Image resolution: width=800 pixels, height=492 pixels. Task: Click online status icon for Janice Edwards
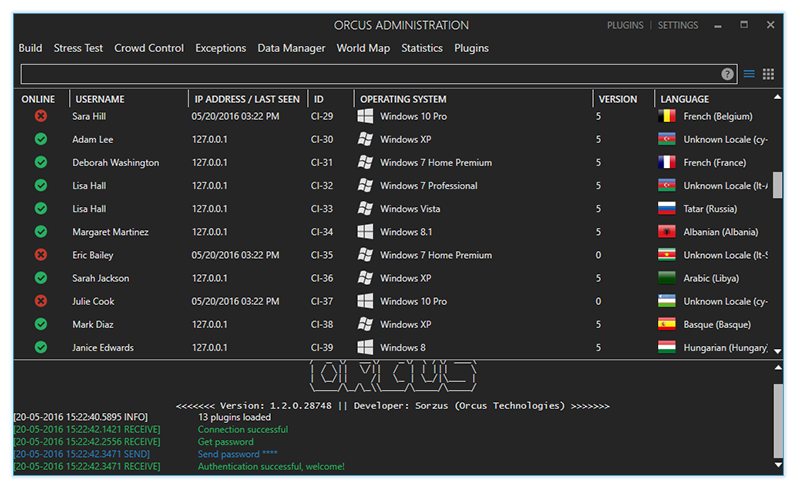click(x=41, y=347)
